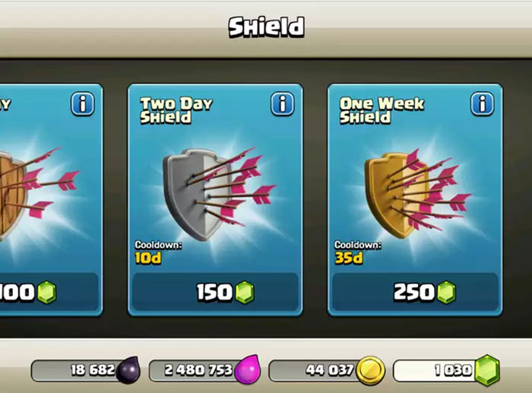The width and height of the screenshot is (532, 393).
Task: Click the Shield title header
Action: pos(266,27)
